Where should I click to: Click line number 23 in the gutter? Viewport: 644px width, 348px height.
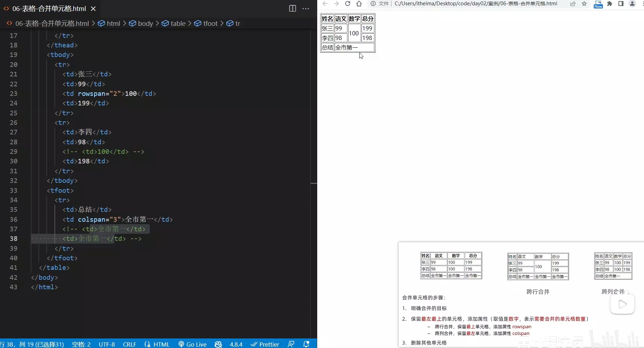point(13,94)
